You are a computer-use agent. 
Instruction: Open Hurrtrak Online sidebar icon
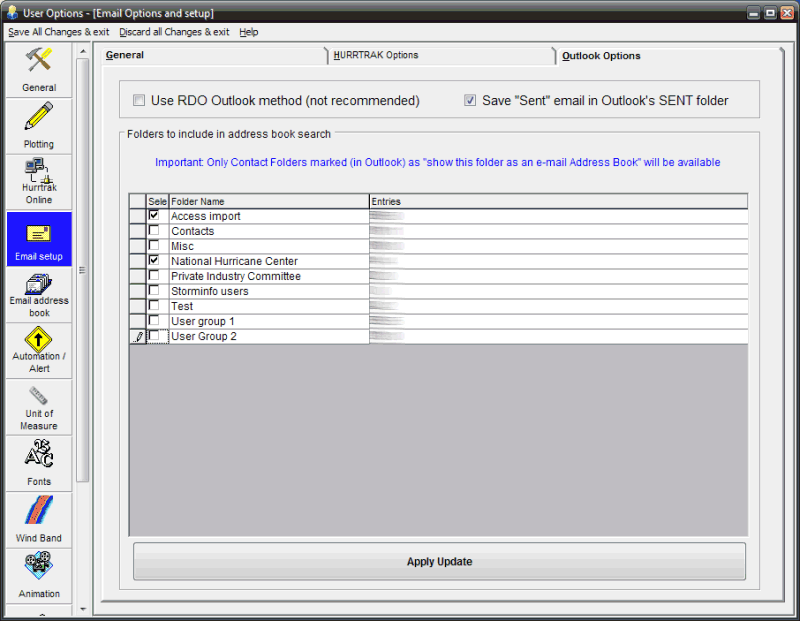coord(39,180)
